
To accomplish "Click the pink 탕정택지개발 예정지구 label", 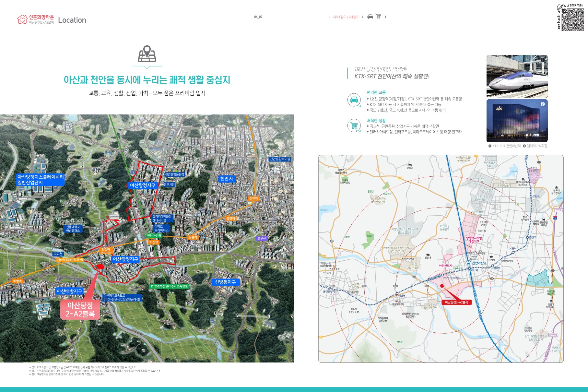I will pyautogui.click(x=474, y=240).
